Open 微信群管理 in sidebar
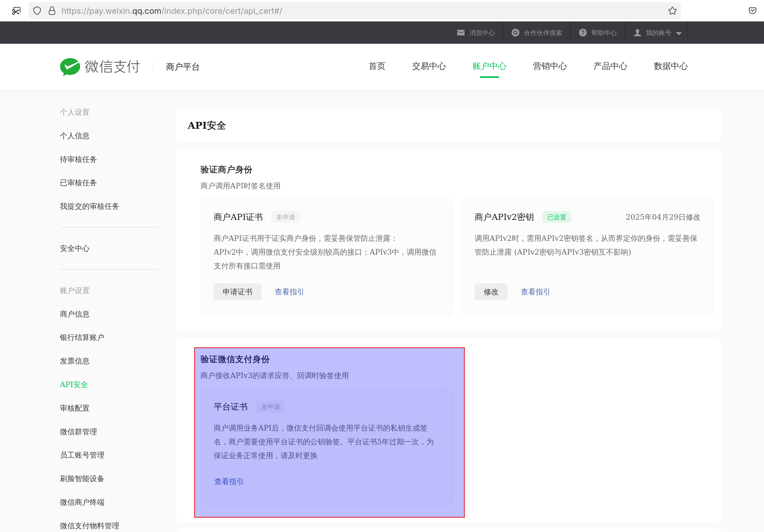 pyautogui.click(x=78, y=432)
